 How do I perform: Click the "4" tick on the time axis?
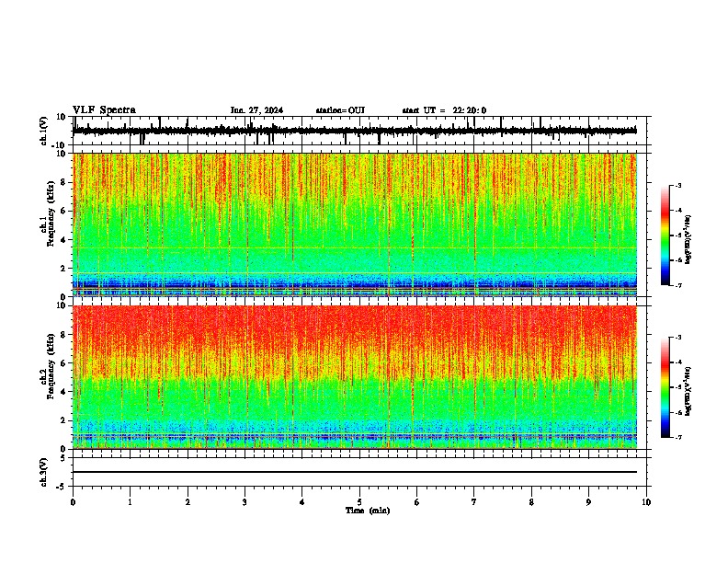click(302, 502)
